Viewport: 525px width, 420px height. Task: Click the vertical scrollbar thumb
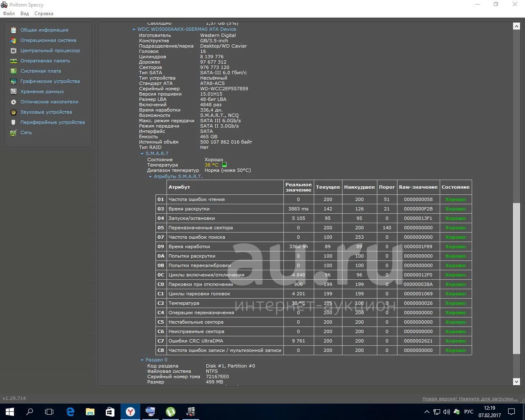pos(516,278)
